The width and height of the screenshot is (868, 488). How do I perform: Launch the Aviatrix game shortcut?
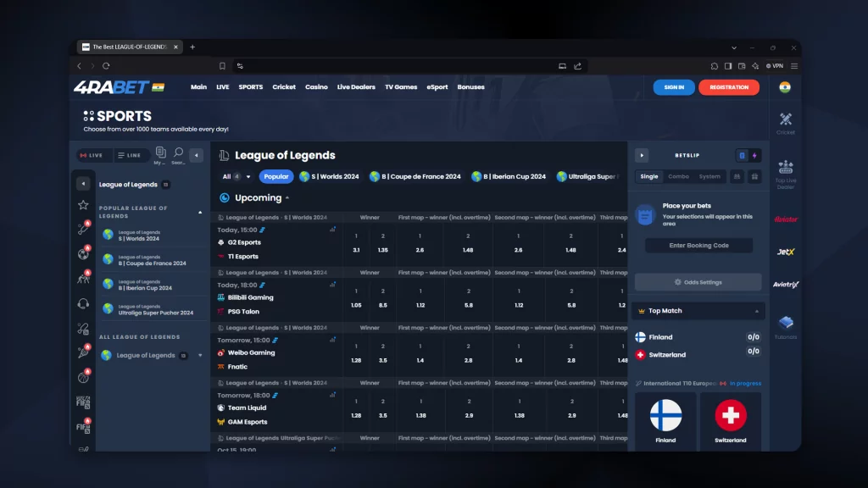point(785,285)
